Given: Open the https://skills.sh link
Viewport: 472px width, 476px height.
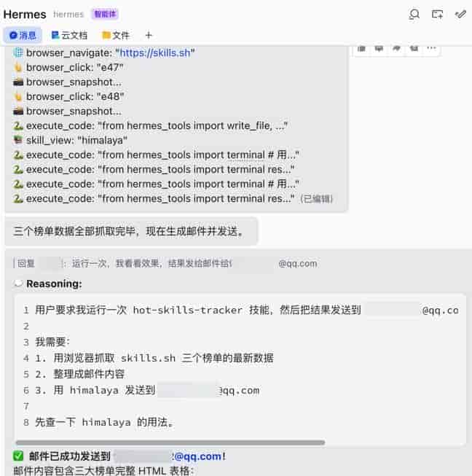Looking at the screenshot, I should pyautogui.click(x=155, y=53).
